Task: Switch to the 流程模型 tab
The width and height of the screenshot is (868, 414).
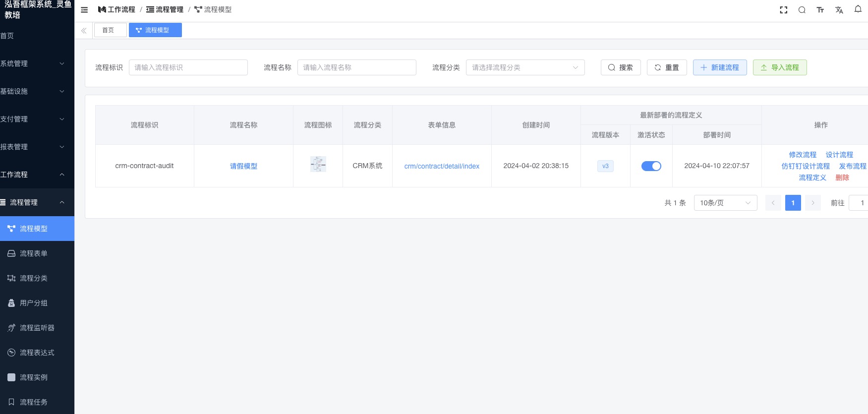Action: [x=155, y=30]
